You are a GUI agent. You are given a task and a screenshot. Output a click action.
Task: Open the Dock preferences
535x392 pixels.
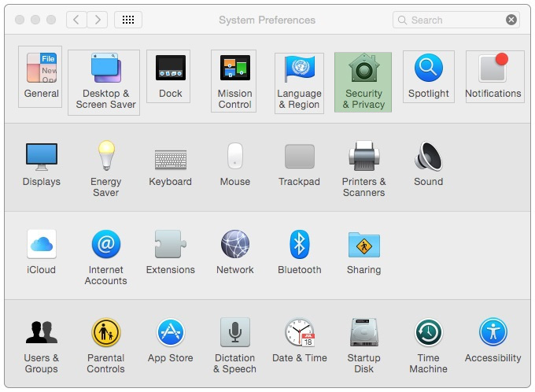(x=168, y=76)
